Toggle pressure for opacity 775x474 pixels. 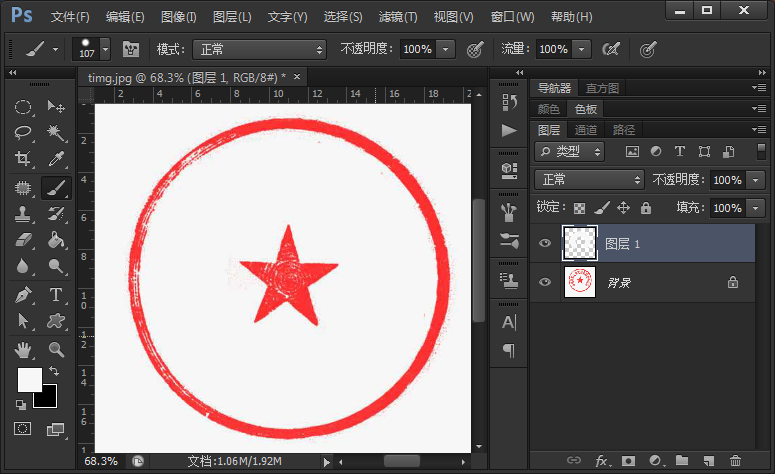coord(474,49)
